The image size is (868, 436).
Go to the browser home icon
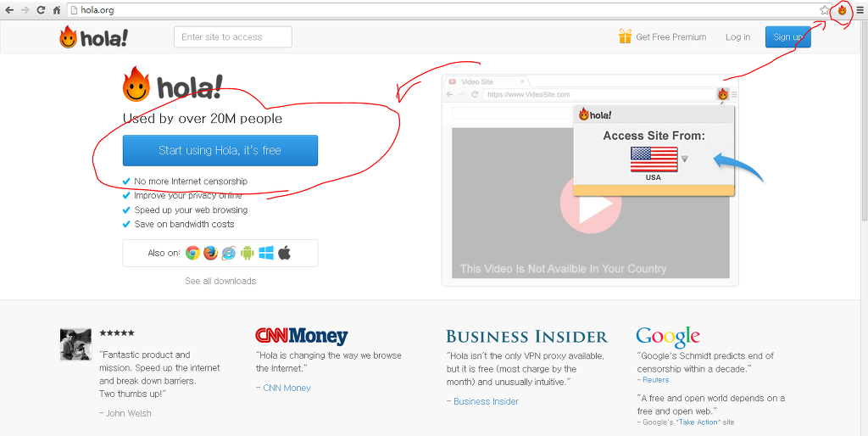pyautogui.click(x=57, y=10)
